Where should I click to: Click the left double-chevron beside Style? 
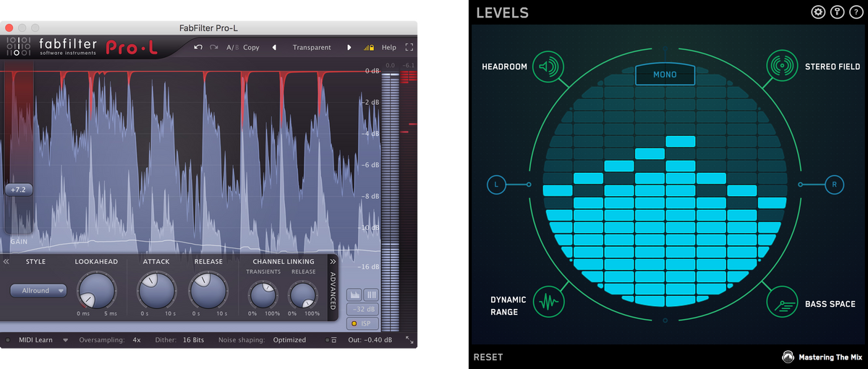[x=6, y=261]
